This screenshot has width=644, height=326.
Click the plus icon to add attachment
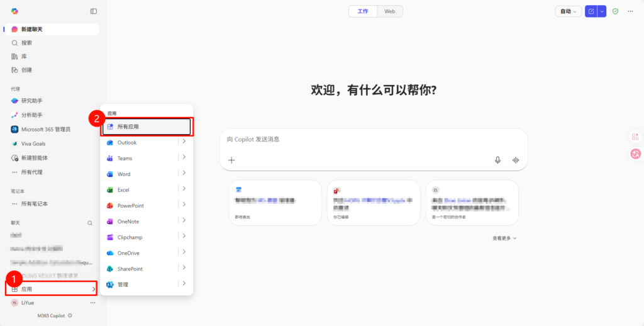click(231, 160)
